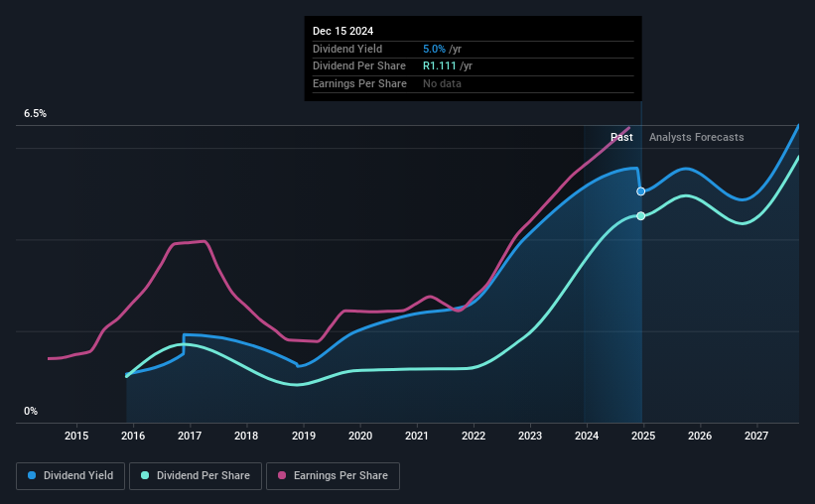Click the Past label on chart
The height and width of the screenshot is (504, 815).
(x=621, y=137)
